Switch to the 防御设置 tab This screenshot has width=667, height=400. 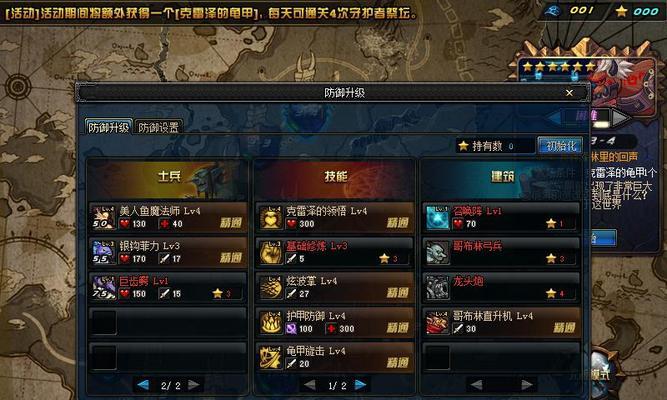pyautogui.click(x=158, y=127)
